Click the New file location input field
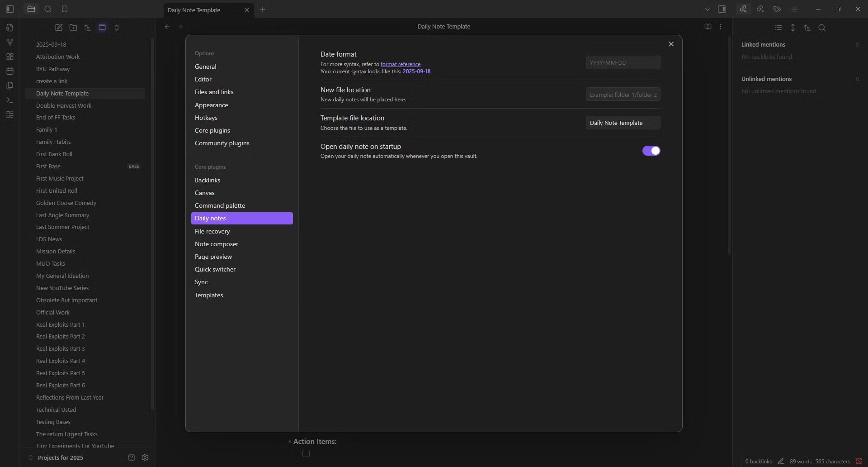The height and width of the screenshot is (467, 868). (623, 94)
